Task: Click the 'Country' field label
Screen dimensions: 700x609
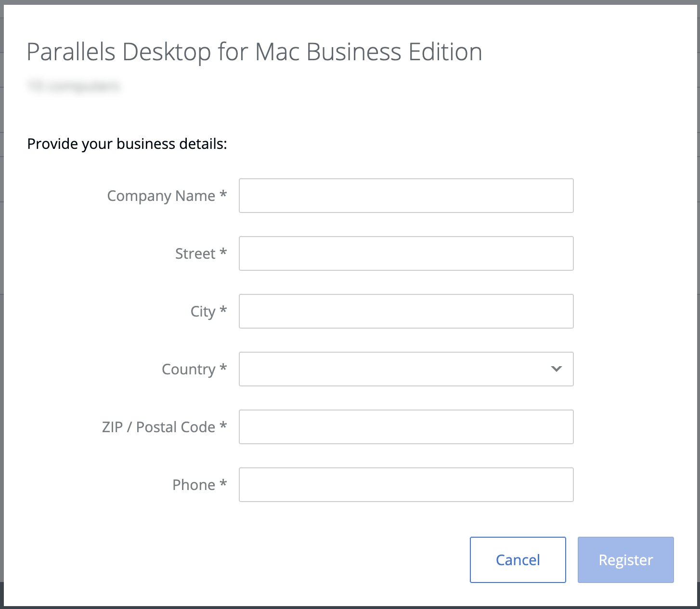Action: pos(188,370)
